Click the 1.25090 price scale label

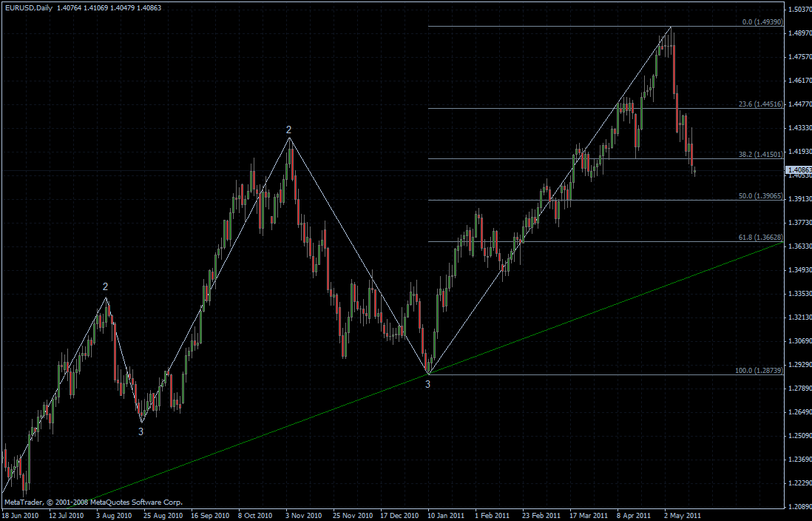coord(800,435)
